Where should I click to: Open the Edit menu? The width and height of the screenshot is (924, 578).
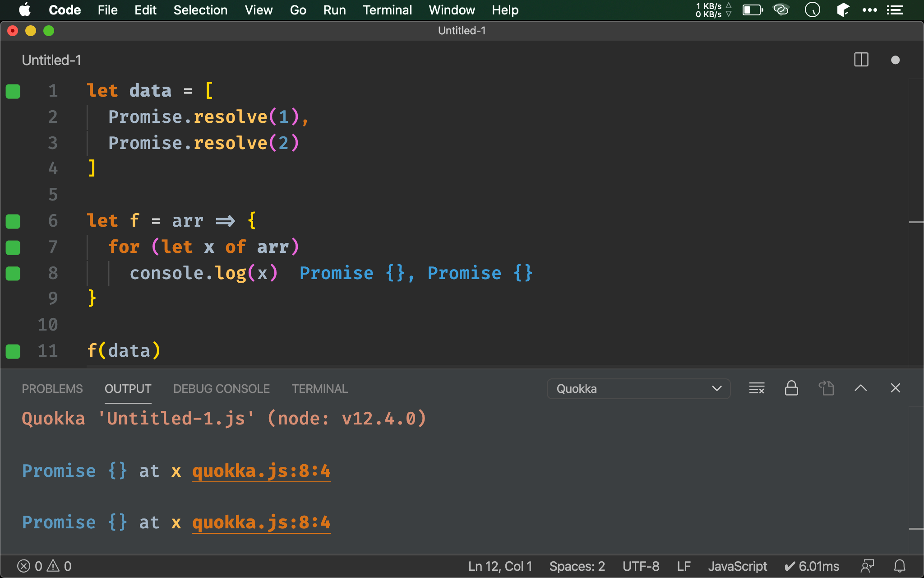tap(145, 10)
